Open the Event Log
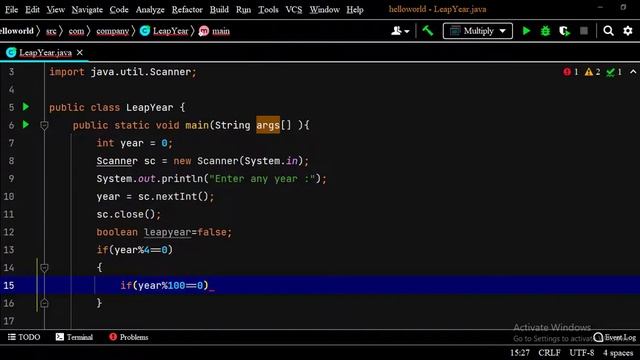Image resolution: width=640 pixels, height=360 pixels. 615,338
